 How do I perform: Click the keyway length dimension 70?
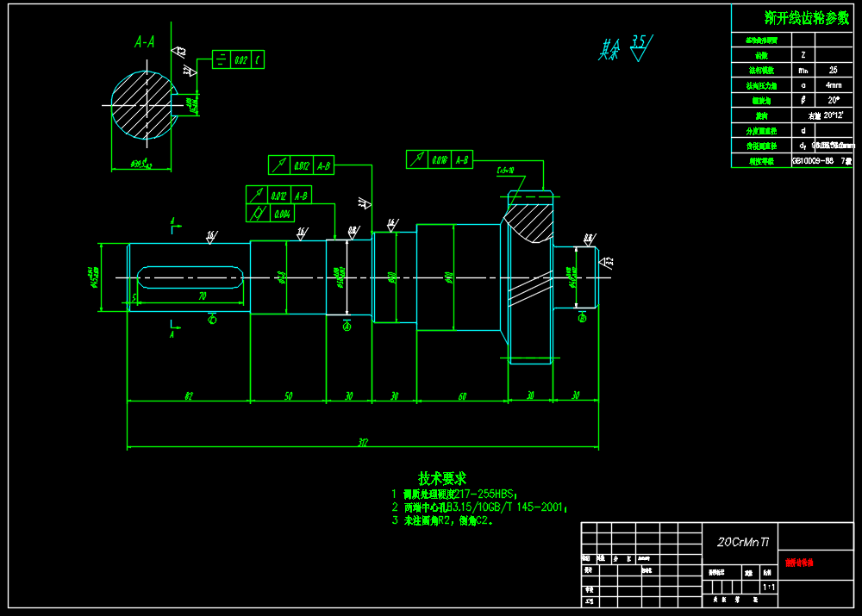tap(203, 296)
